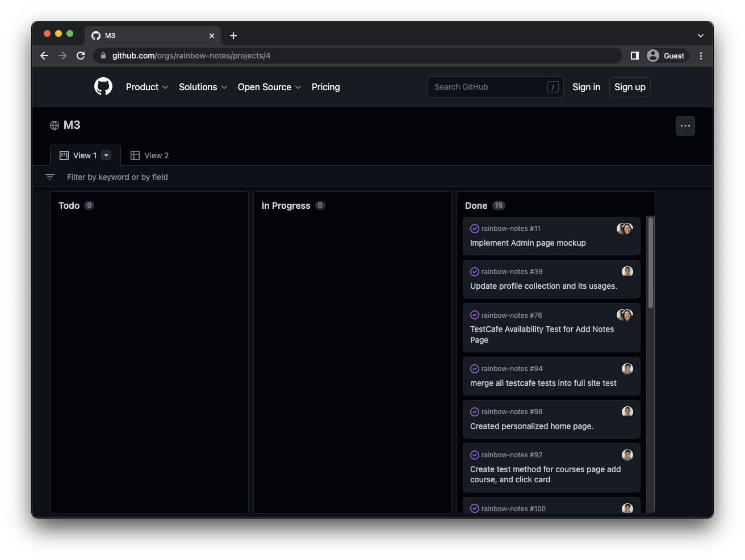745x560 pixels.
Task: Click the browser forward arrow
Action: [62, 56]
